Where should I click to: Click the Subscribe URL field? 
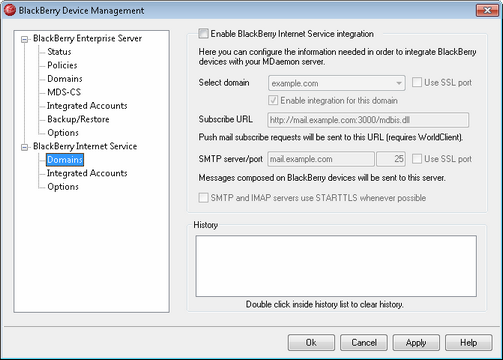pos(368,120)
